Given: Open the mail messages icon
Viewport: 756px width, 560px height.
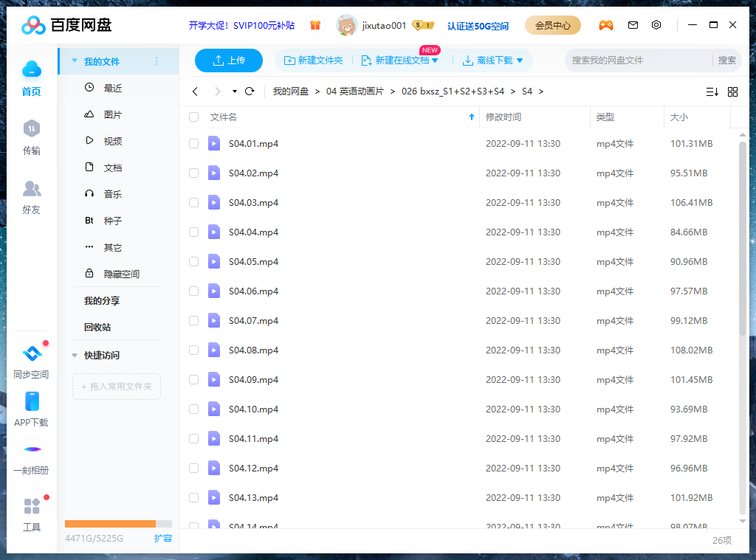Looking at the screenshot, I should point(633,25).
